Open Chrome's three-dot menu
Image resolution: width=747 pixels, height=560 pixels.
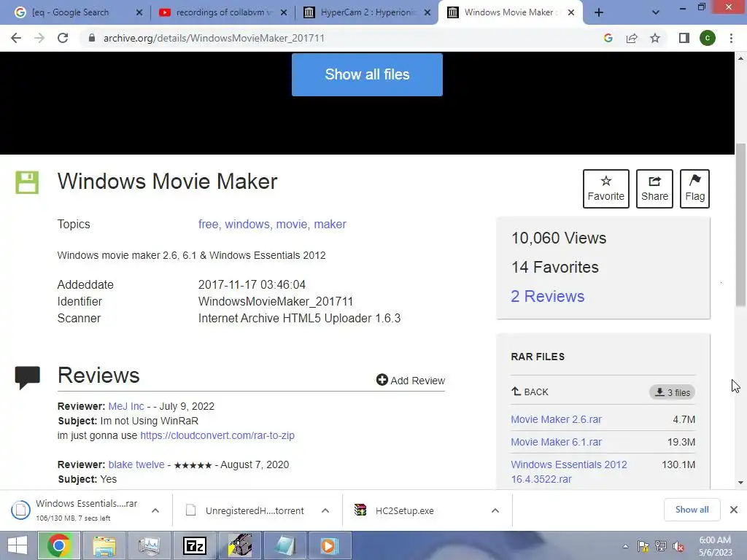731,38
